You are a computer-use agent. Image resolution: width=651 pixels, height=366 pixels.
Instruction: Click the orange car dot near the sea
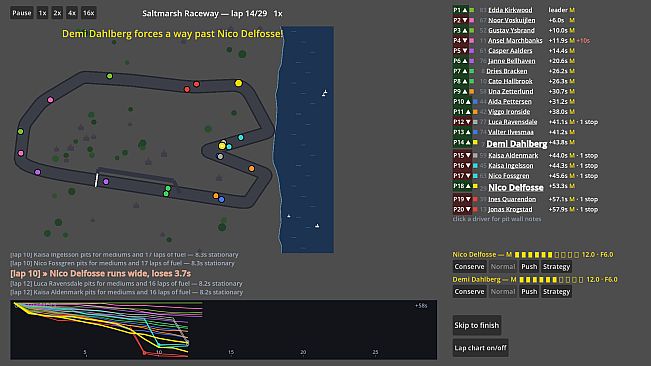[251, 168]
